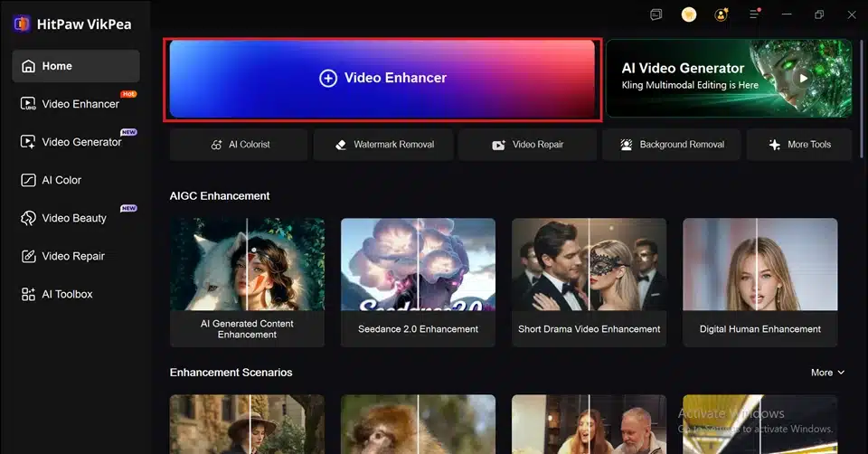Image resolution: width=868 pixels, height=454 pixels.
Task: Click the AI Color curve icon
Action: coord(28,180)
